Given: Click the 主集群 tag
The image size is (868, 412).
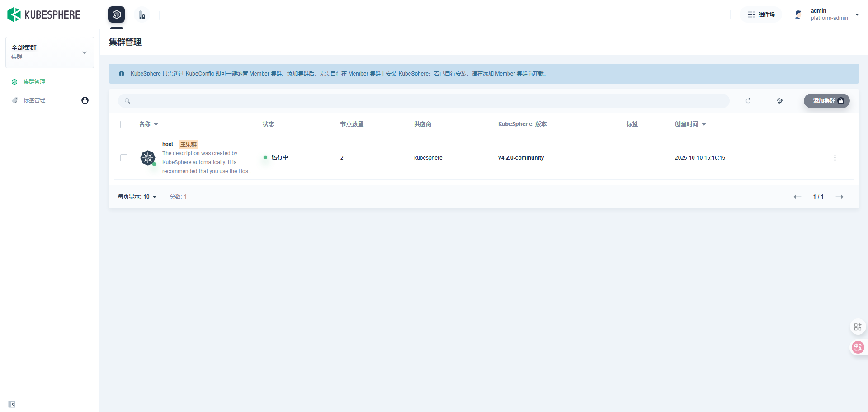Looking at the screenshot, I should pyautogui.click(x=189, y=144).
